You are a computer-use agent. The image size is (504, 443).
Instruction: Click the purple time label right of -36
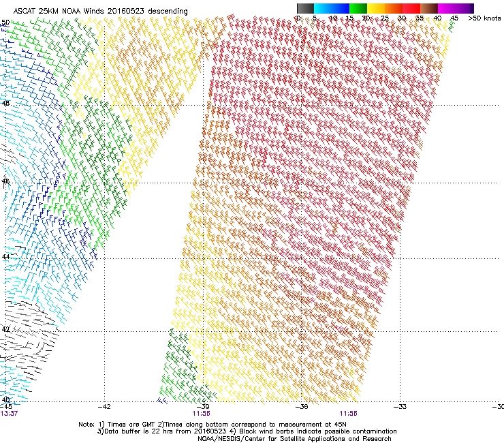pos(349,414)
